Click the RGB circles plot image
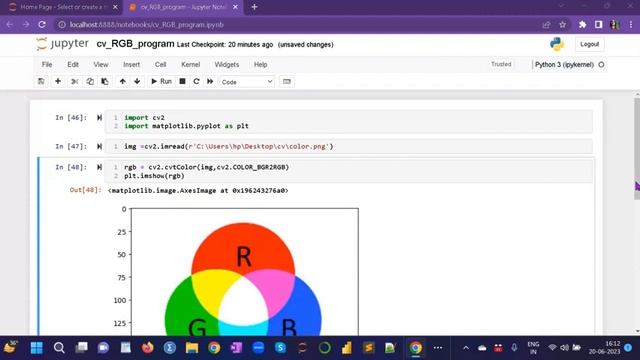Screen dimensions: 640x360 point(244,271)
